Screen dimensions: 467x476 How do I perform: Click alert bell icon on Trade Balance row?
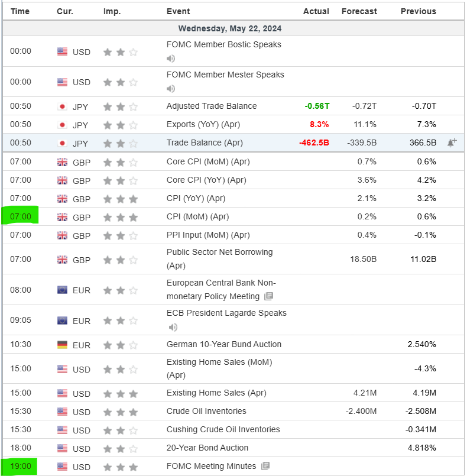[x=452, y=143]
